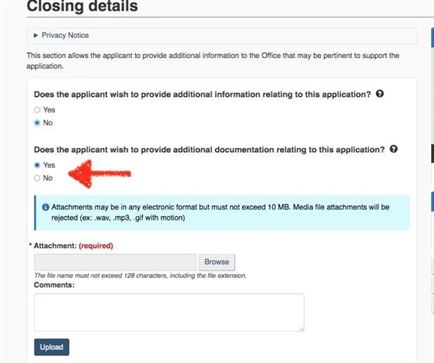This screenshot has width=434, height=363.
Task: Click the Comments box resize grip
Action: click(x=301, y=329)
